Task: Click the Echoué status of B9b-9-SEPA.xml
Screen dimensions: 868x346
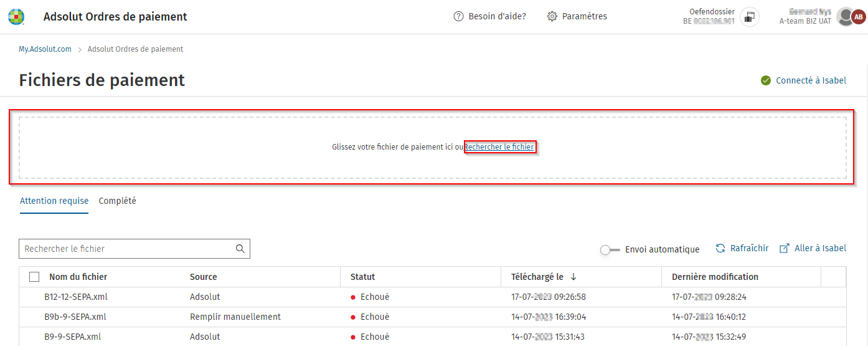Action: click(370, 317)
